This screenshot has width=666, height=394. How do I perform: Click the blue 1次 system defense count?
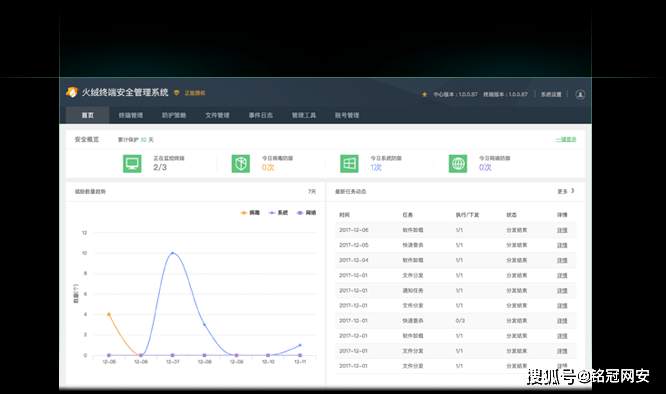[376, 167]
